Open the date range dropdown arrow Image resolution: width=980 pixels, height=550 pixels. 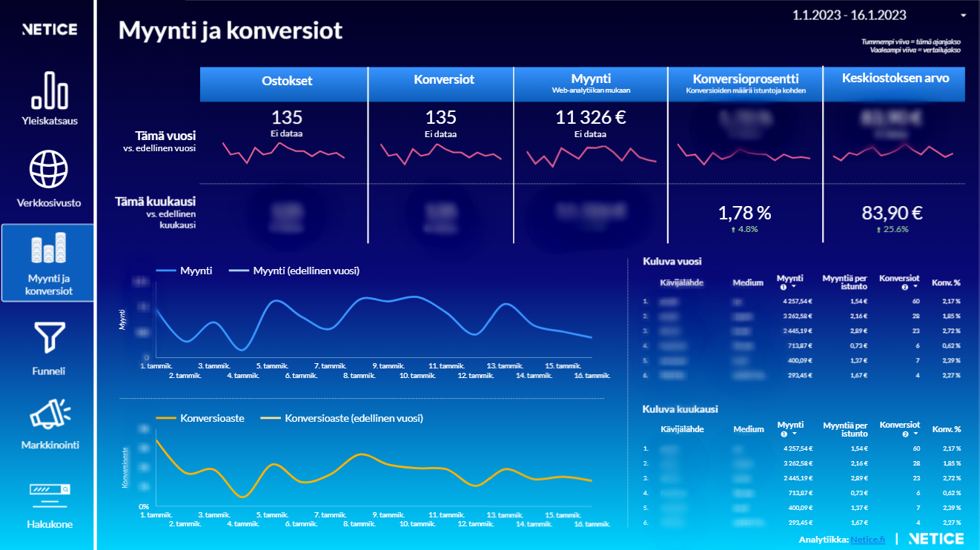point(964,16)
